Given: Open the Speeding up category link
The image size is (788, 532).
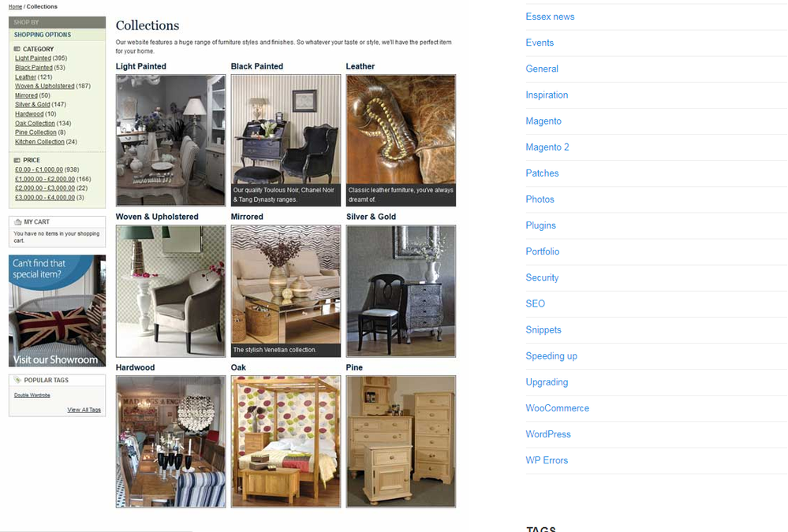Looking at the screenshot, I should point(551,356).
